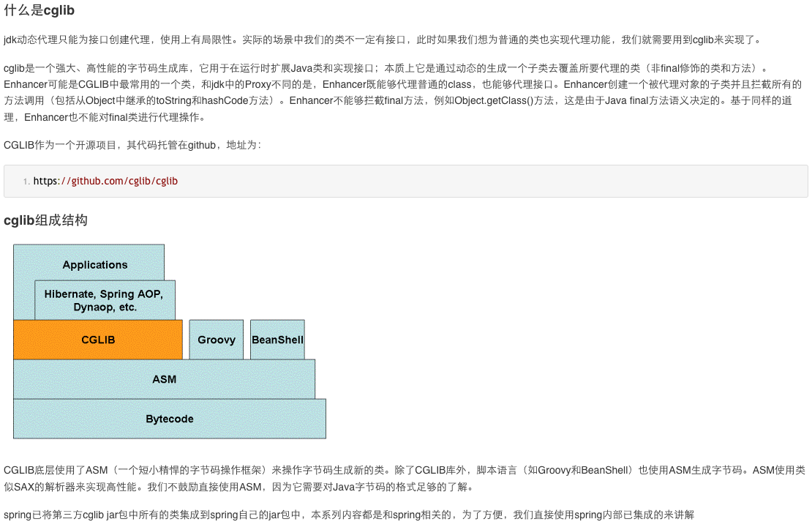Click the paragraph starting "CGLIB底层使用了ASM"
The height and width of the screenshot is (530, 812).
click(x=293, y=470)
